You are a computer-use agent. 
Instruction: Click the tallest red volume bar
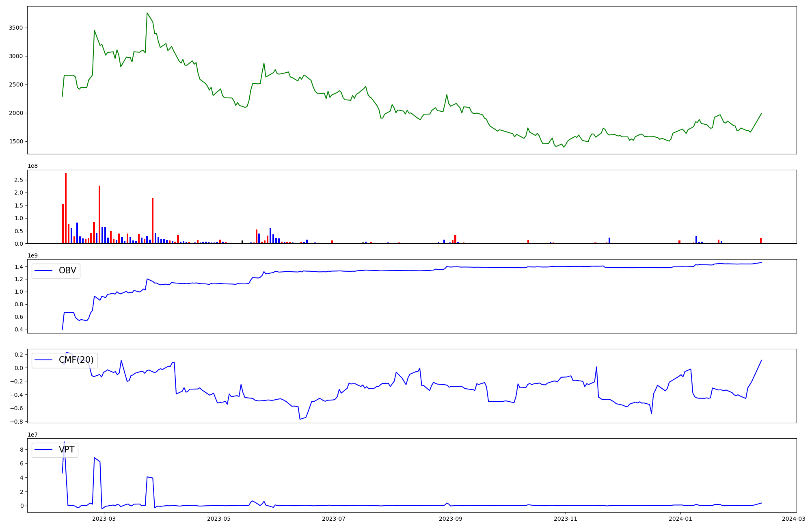(x=66, y=208)
